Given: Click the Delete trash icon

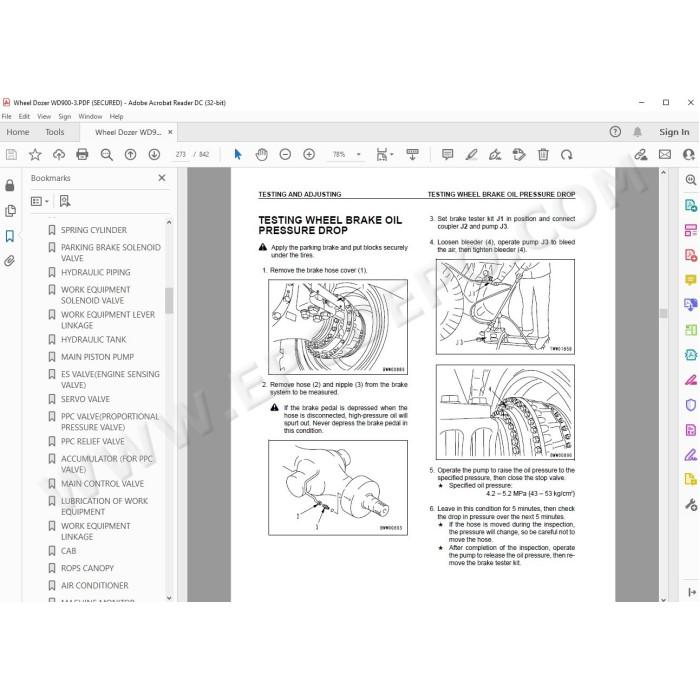Looking at the screenshot, I should click(543, 154).
